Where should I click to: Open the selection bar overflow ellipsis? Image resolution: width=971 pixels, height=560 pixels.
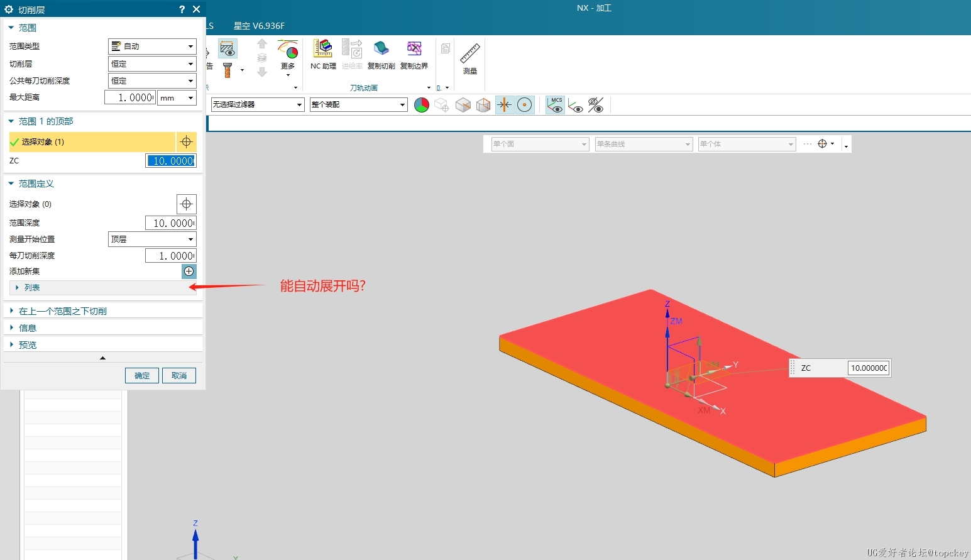point(808,144)
